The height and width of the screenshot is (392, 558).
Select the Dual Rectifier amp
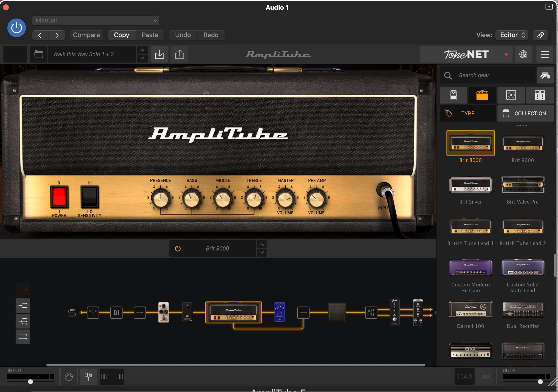click(x=523, y=309)
